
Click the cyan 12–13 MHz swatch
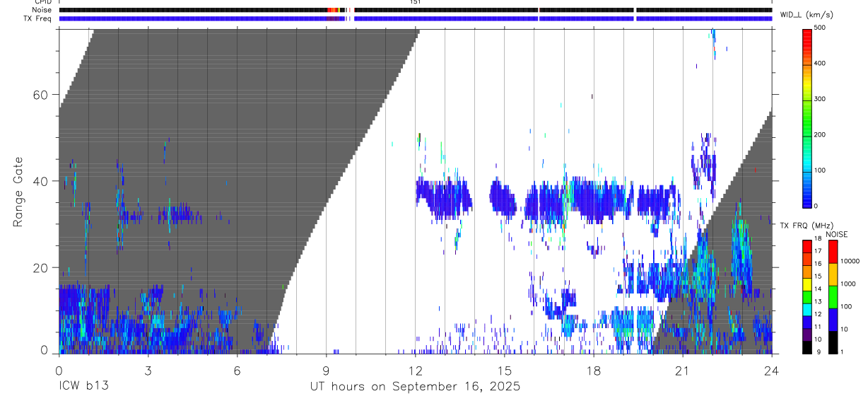pos(807,309)
